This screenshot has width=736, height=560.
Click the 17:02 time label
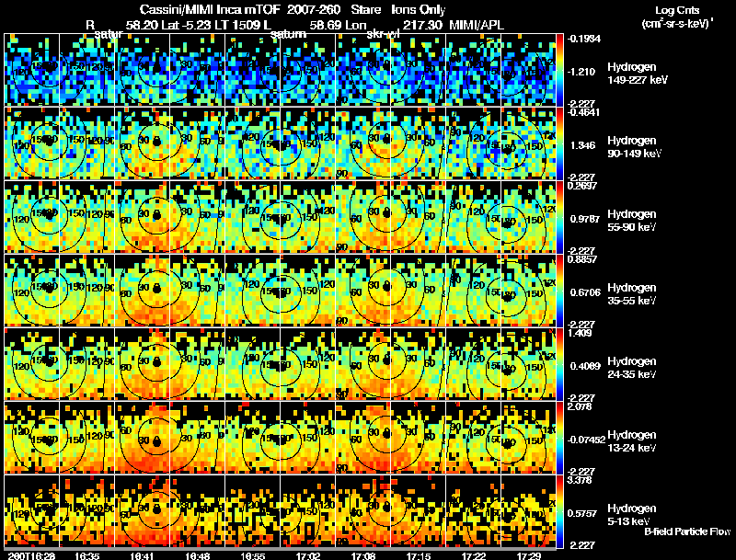tap(308, 555)
